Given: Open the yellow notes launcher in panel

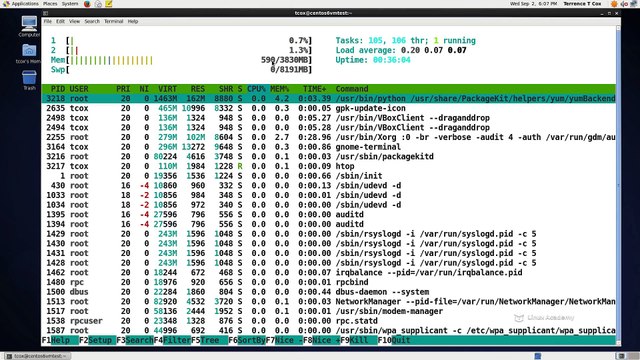Looking at the screenshot, I should (x=109, y=4).
